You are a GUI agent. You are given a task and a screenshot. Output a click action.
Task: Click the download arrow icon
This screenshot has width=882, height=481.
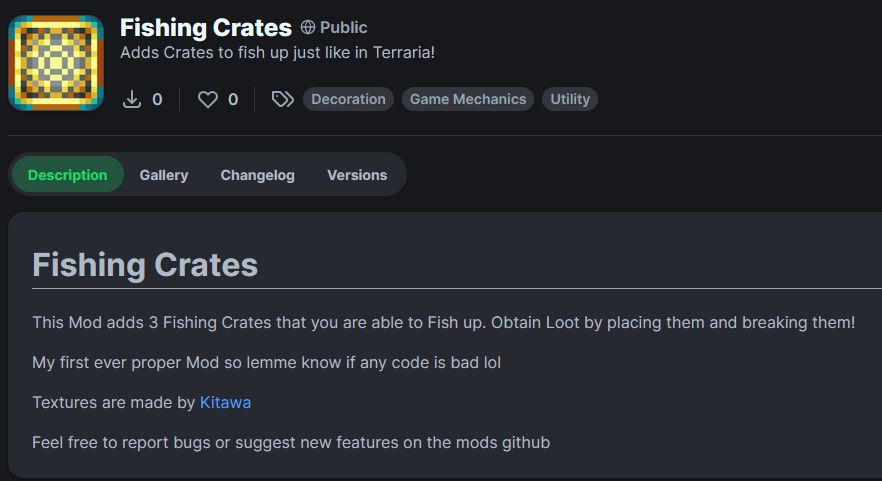tap(132, 99)
